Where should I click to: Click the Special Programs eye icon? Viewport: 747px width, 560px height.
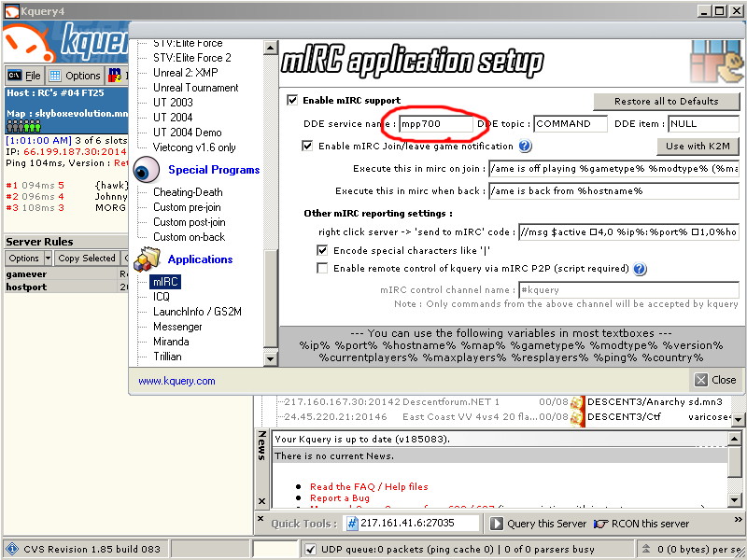coord(147,170)
